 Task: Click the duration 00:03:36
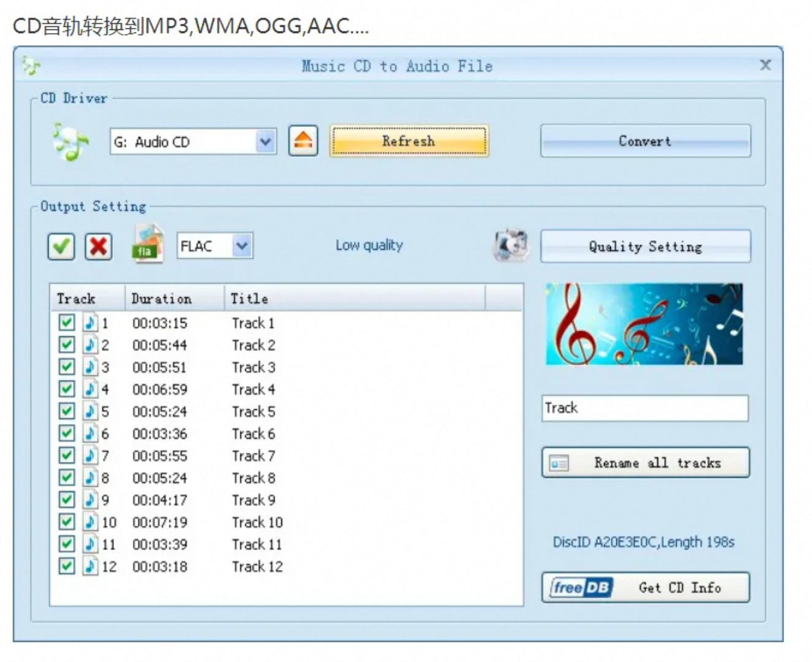pyautogui.click(x=160, y=434)
